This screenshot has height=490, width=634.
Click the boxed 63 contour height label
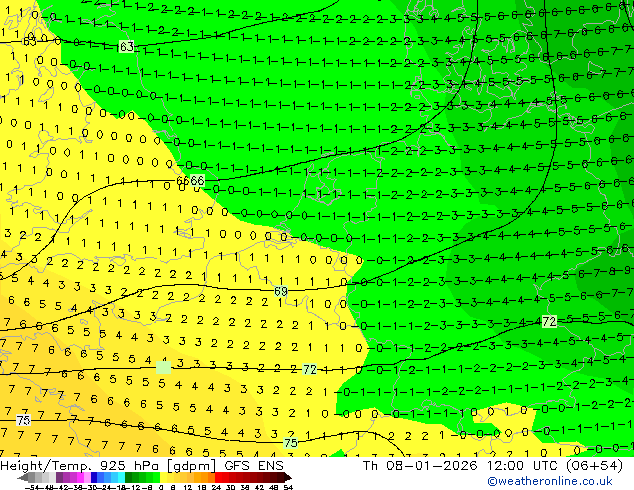[x=127, y=46]
